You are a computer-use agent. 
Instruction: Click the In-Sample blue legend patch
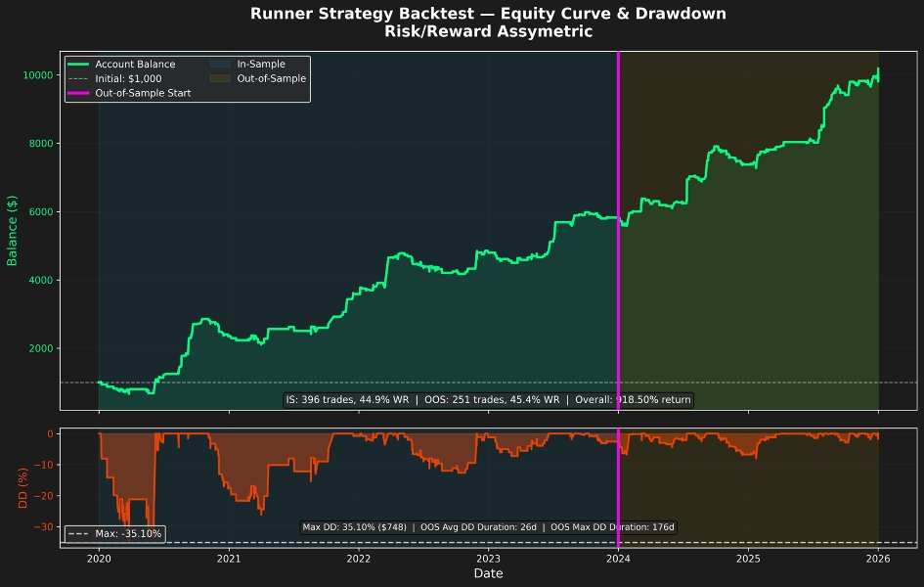[220, 65]
